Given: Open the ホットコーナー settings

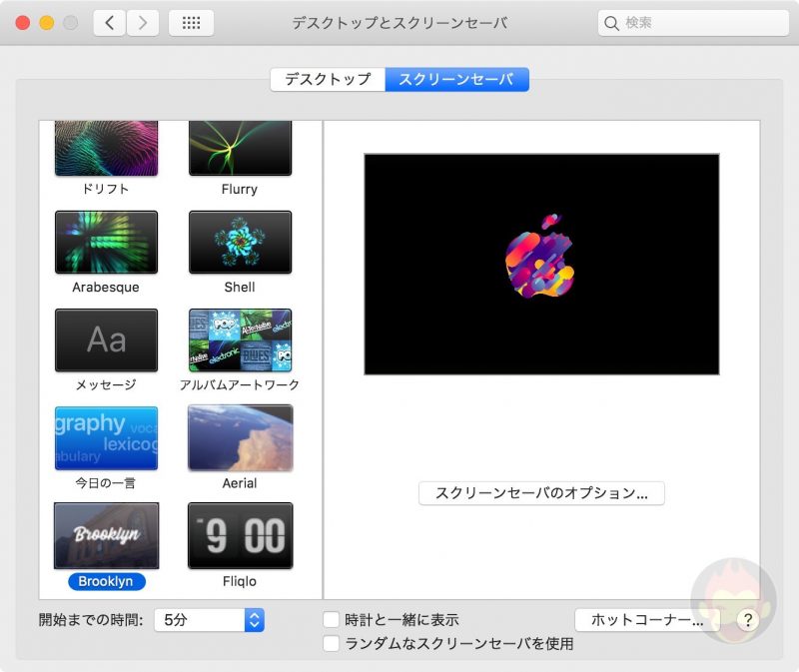Looking at the screenshot, I should (x=646, y=619).
